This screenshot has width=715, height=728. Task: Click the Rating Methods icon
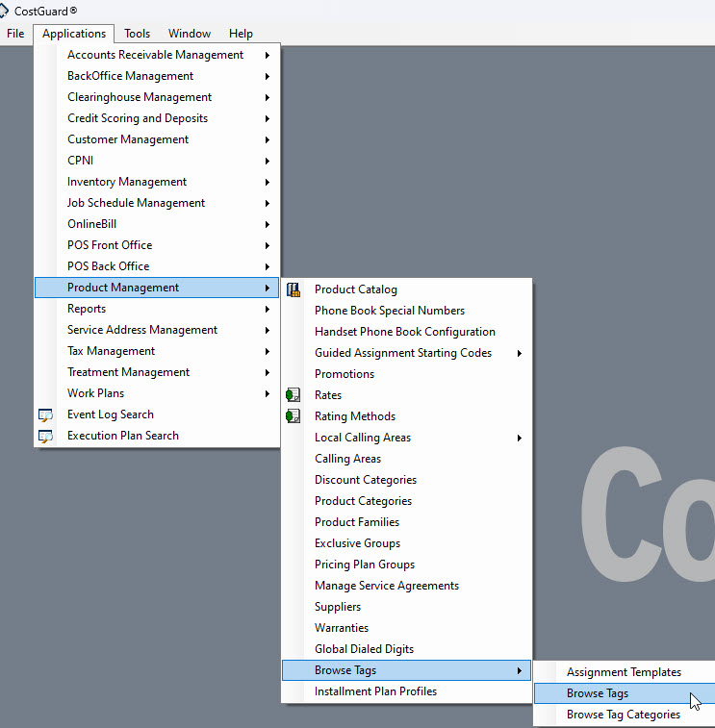coord(294,416)
